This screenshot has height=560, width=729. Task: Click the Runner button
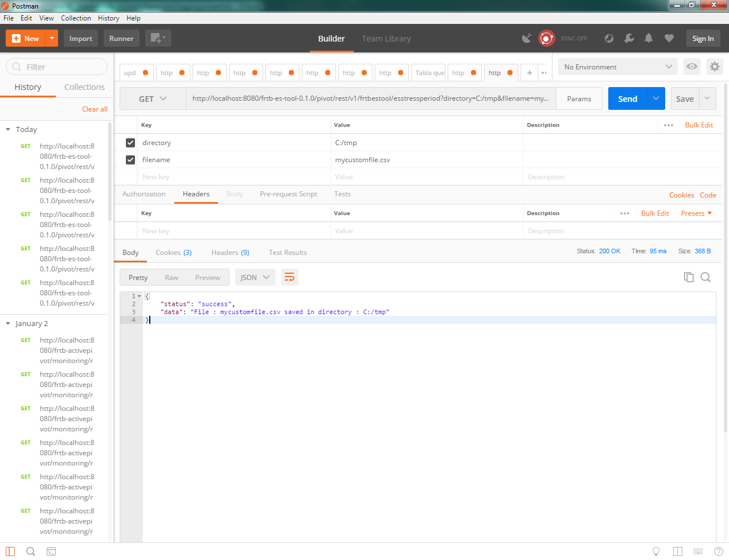click(x=121, y=38)
